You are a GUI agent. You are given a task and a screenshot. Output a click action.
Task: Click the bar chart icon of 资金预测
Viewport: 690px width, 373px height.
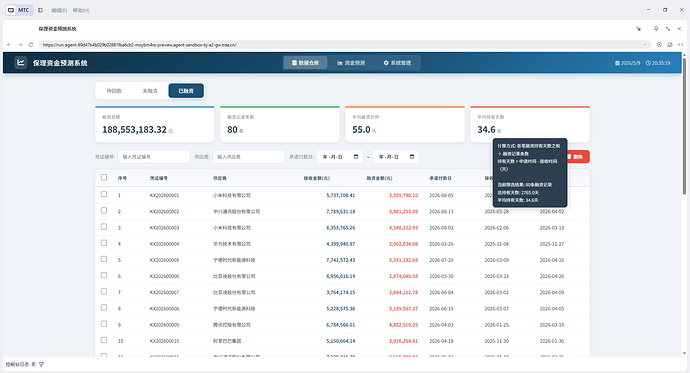340,63
